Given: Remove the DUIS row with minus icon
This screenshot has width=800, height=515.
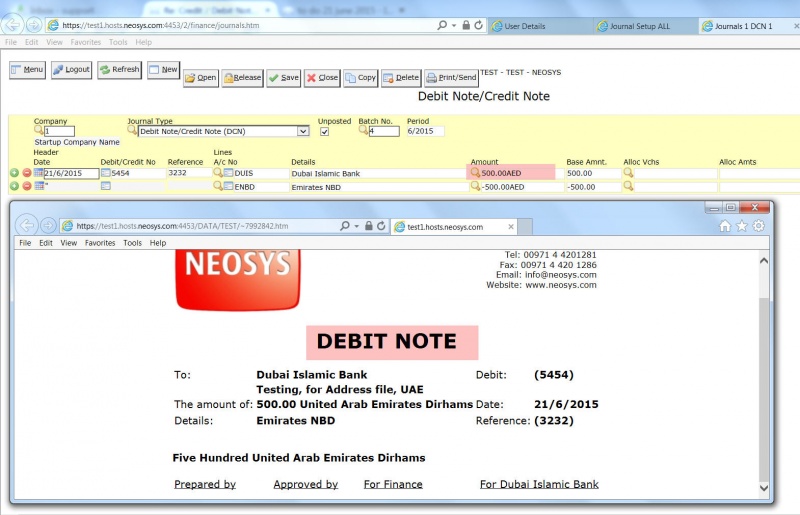Looking at the screenshot, I should [x=27, y=173].
